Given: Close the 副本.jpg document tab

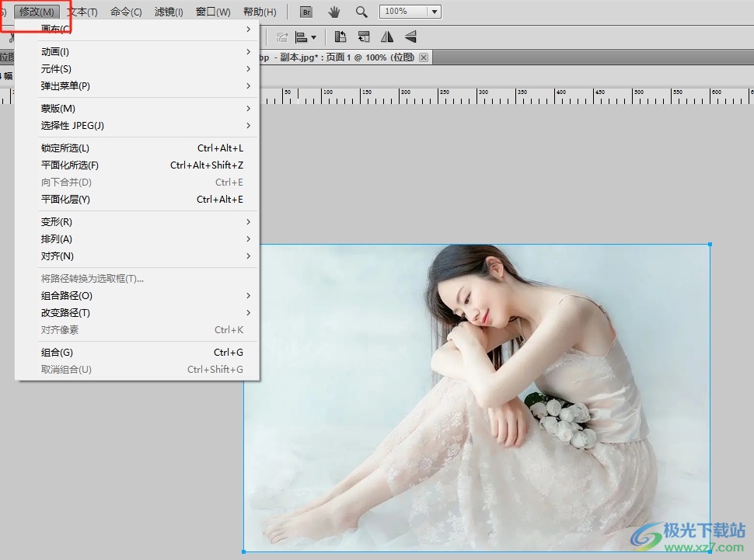Looking at the screenshot, I should (424, 57).
